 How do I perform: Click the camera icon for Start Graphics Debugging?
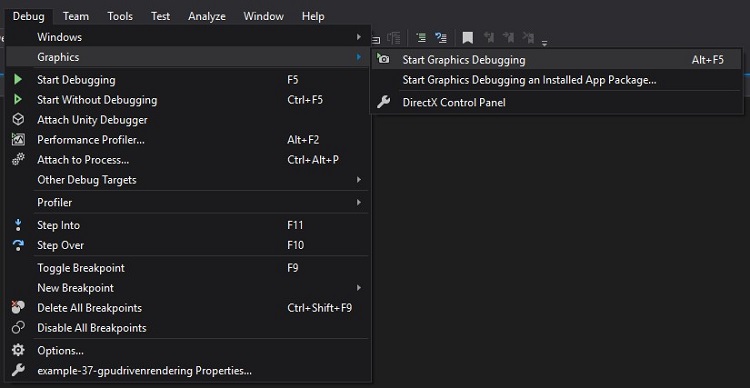383,59
